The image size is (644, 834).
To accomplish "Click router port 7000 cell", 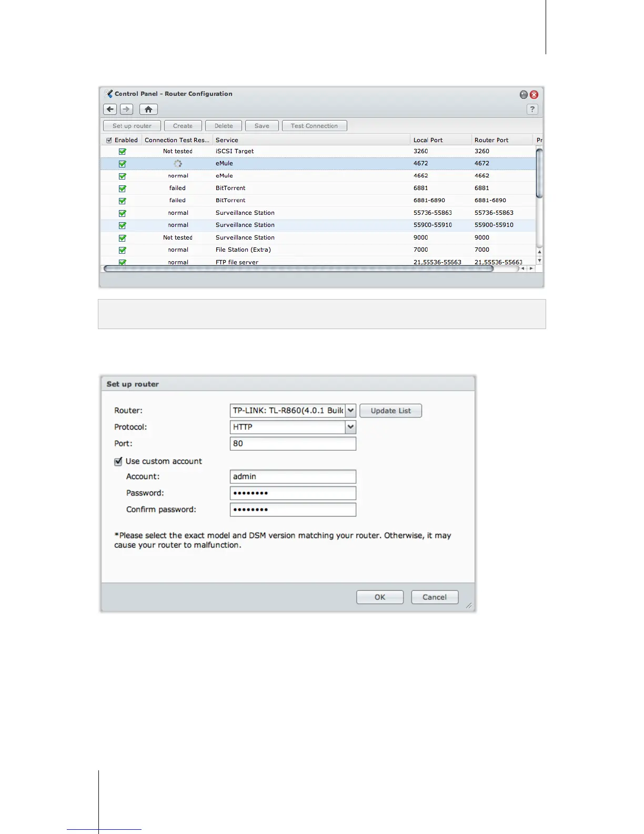I will (482, 250).
